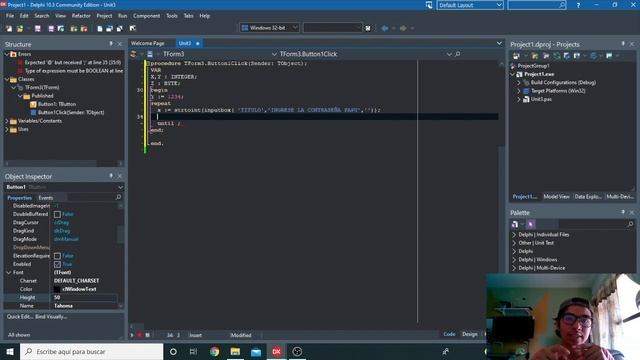Click the Toggle Form/Unit toolbar icon

tap(120, 29)
